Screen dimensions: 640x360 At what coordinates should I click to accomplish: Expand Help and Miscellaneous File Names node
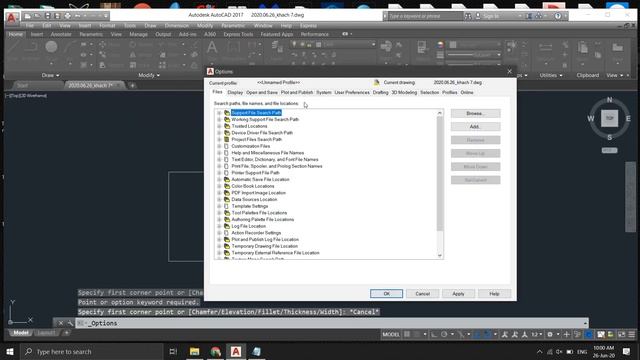219,153
